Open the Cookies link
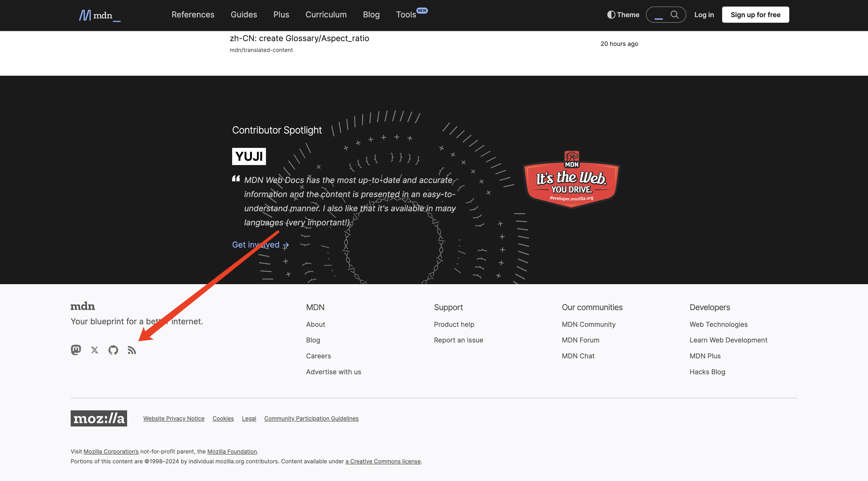868x481 pixels. point(223,418)
